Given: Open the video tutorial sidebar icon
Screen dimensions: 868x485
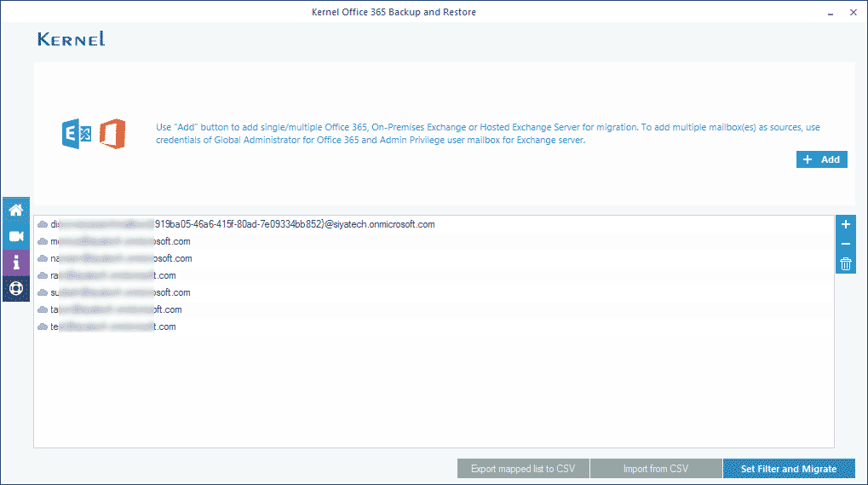Looking at the screenshot, I should click(16, 237).
